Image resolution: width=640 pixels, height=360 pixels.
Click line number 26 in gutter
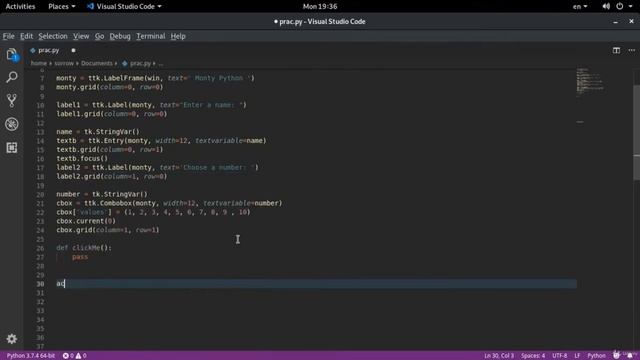(x=40, y=248)
